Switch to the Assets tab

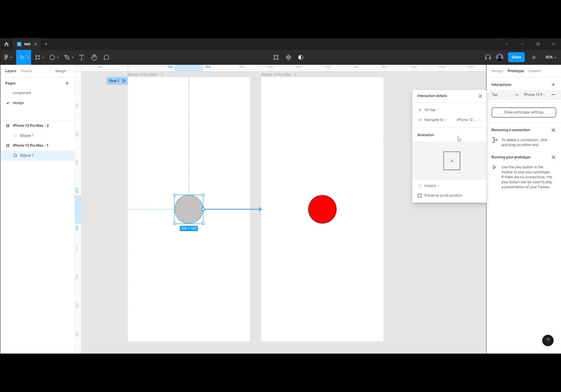tap(26, 71)
